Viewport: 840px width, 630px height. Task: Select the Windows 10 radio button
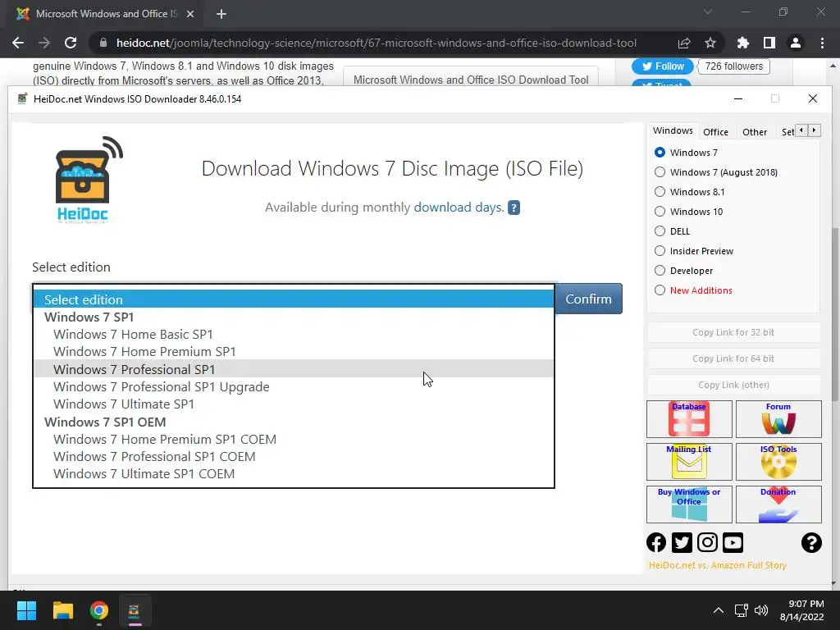[x=660, y=212]
